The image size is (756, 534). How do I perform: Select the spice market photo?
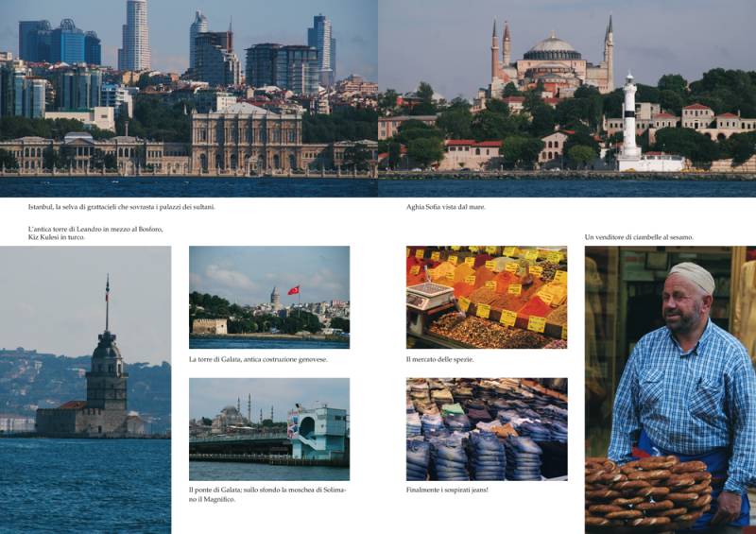click(487, 297)
